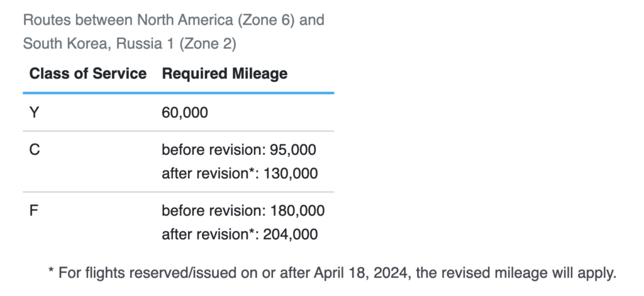Screen dimensions: 644x296
Task: Select the F class row label
Action: pos(34,210)
